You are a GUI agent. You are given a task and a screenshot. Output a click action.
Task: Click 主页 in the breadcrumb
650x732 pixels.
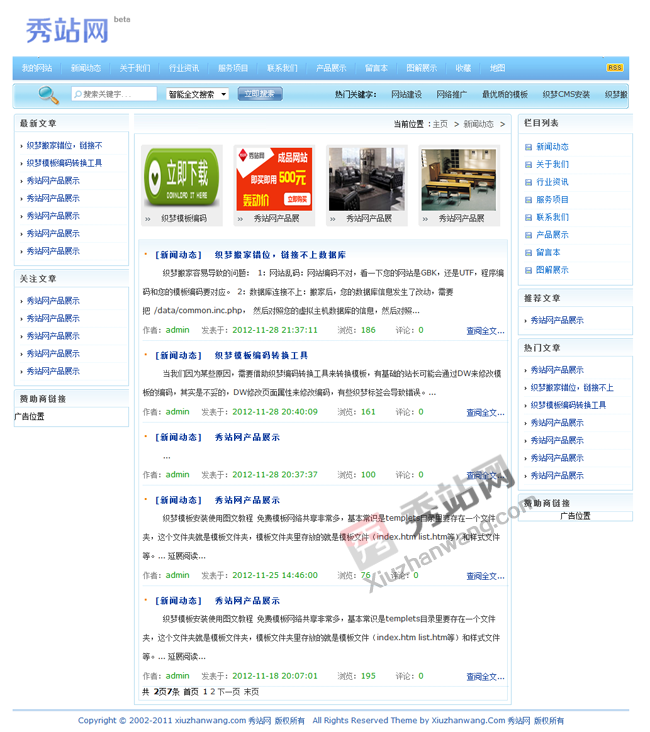pos(439,124)
